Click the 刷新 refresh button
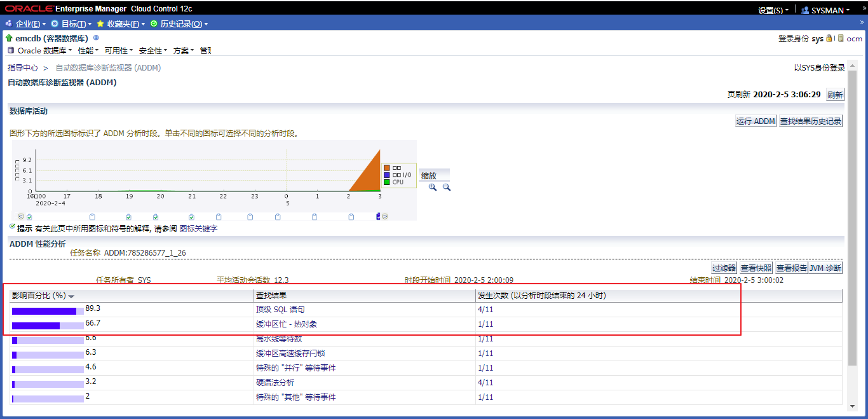 tap(834, 95)
